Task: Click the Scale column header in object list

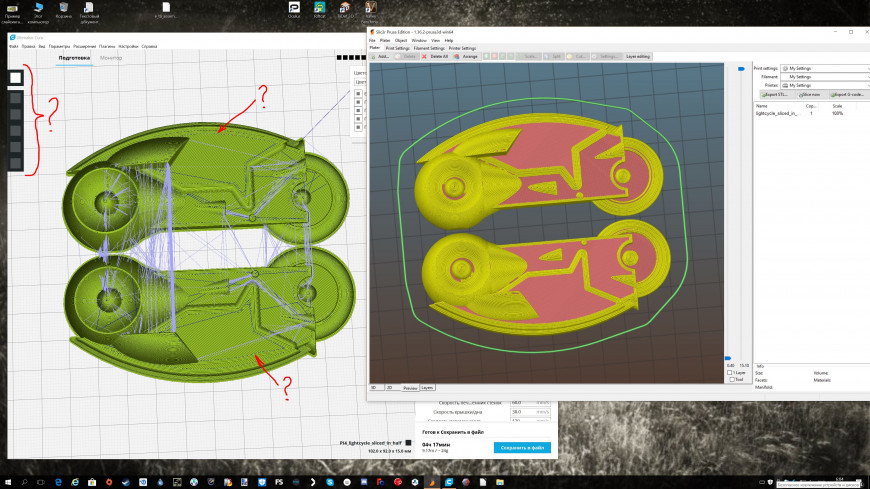Action: click(837, 105)
